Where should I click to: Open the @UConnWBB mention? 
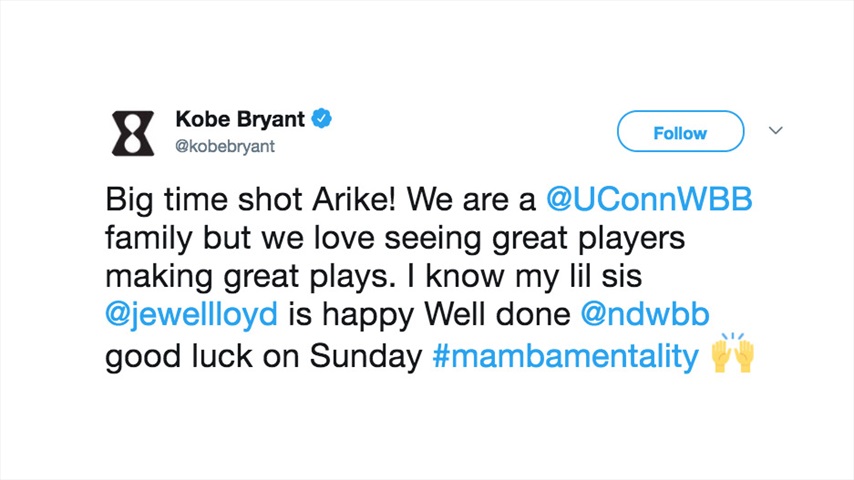pos(649,199)
